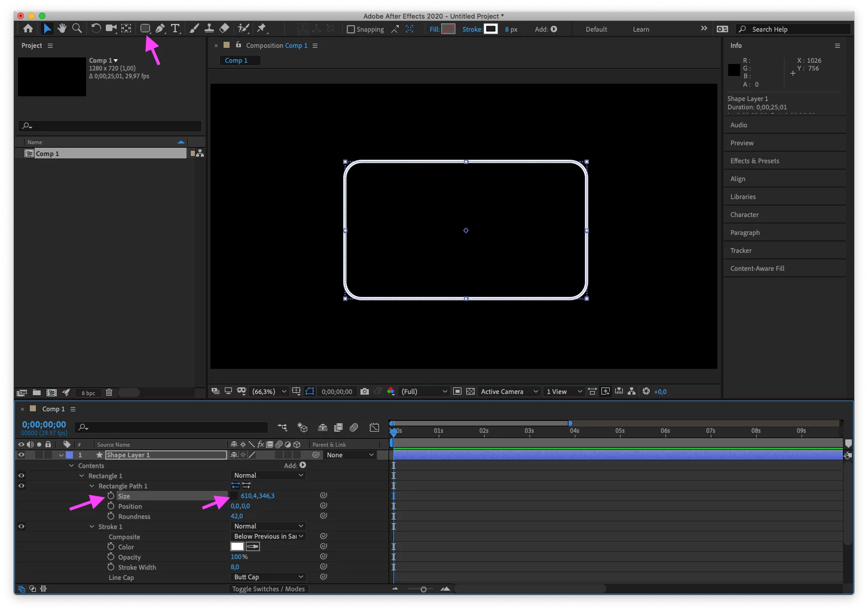The height and width of the screenshot is (611, 868).
Task: Click the Stroke 1 Color swatch
Action: (x=237, y=546)
